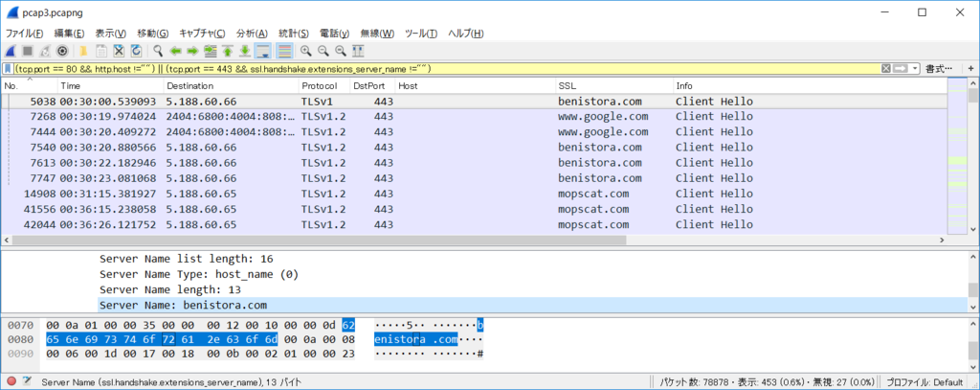Image resolution: width=980 pixels, height=390 pixels.
Task: Select packet 7540 row
Action: (x=474, y=148)
